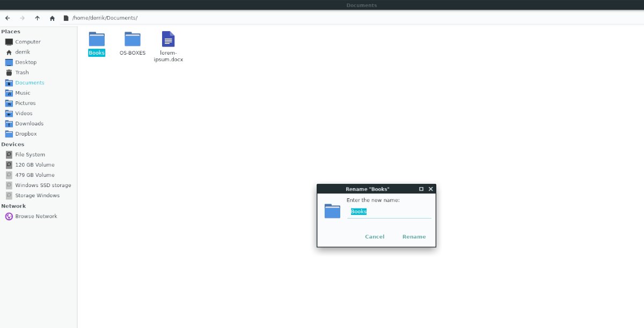Open Music folder icon in sidebar

point(9,93)
